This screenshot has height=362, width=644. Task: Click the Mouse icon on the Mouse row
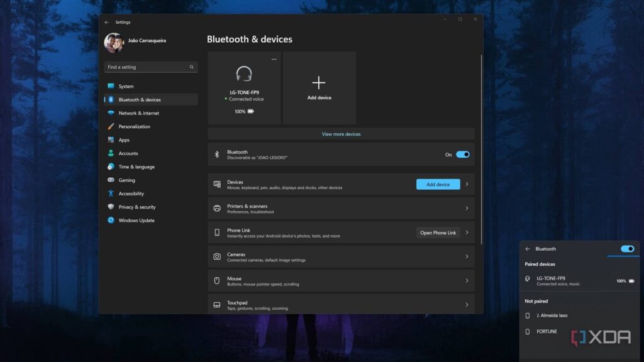218,281
